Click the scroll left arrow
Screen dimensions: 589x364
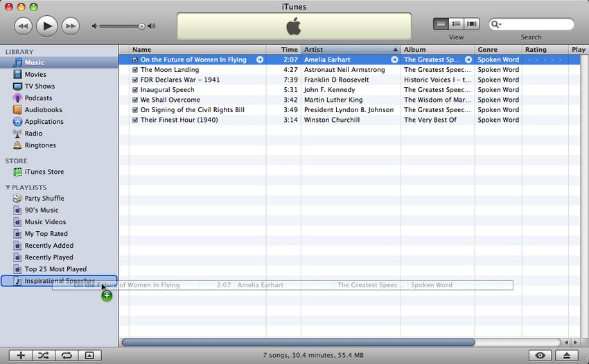[566, 343]
